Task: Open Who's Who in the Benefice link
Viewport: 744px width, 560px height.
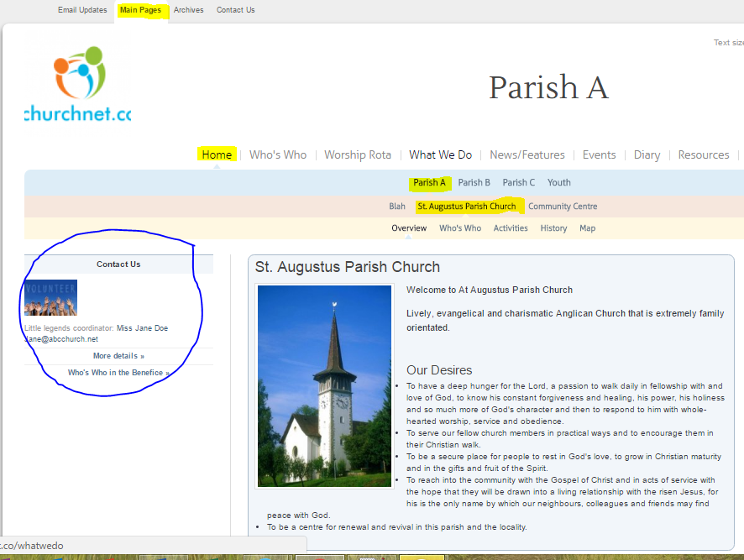Action: tap(118, 373)
